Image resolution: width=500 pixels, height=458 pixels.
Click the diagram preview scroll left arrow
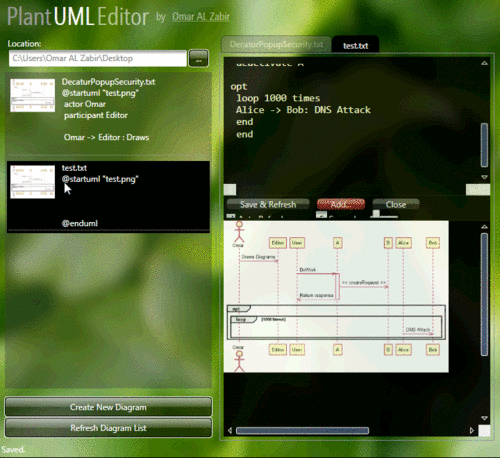click(230, 431)
